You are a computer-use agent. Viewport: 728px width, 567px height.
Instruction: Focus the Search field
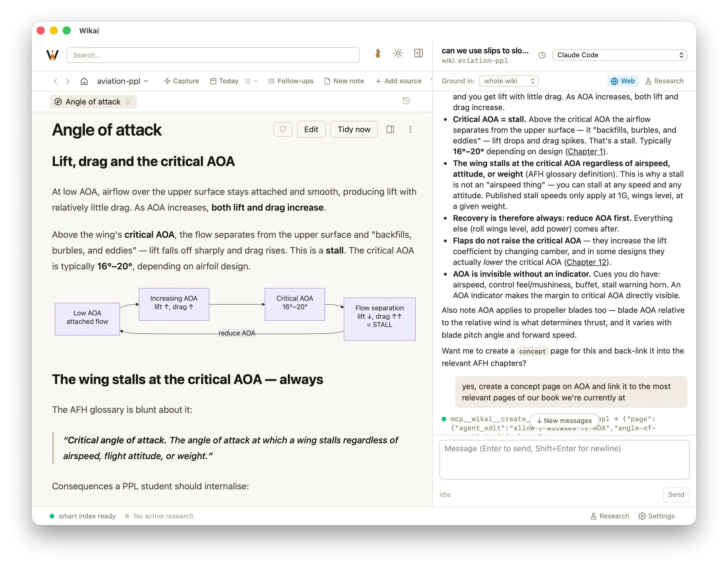click(x=213, y=55)
